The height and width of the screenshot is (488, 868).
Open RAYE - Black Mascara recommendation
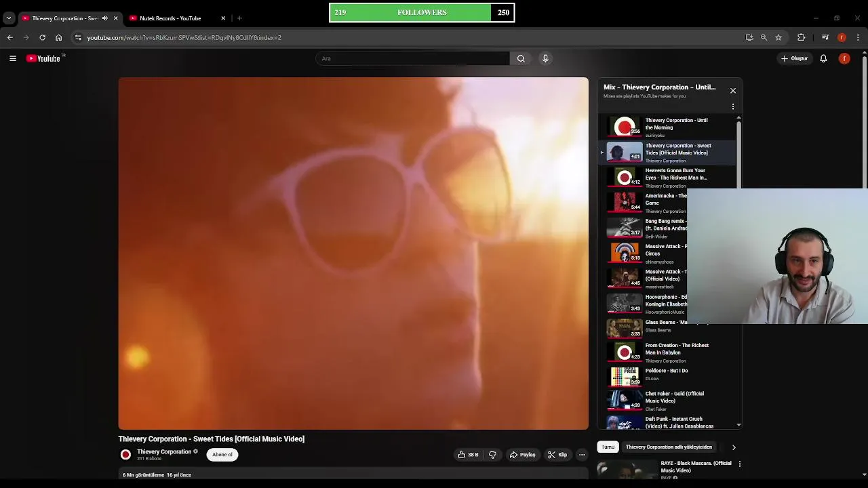(696, 467)
